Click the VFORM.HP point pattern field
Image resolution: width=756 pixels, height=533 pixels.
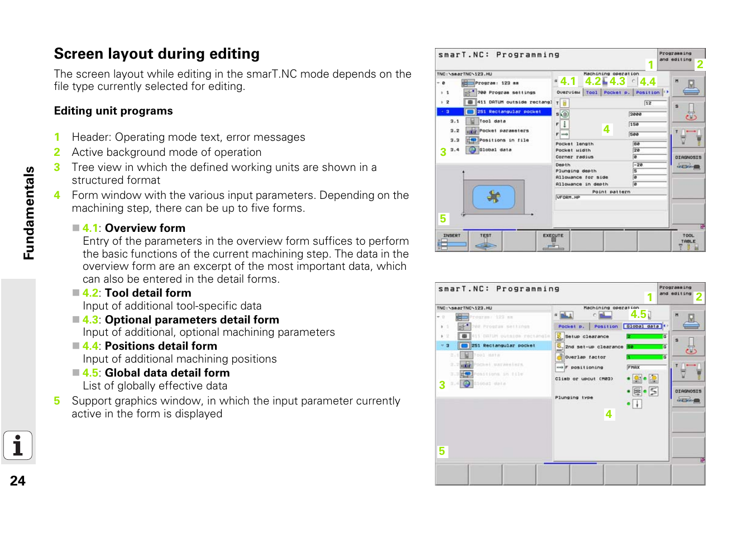coord(611,197)
